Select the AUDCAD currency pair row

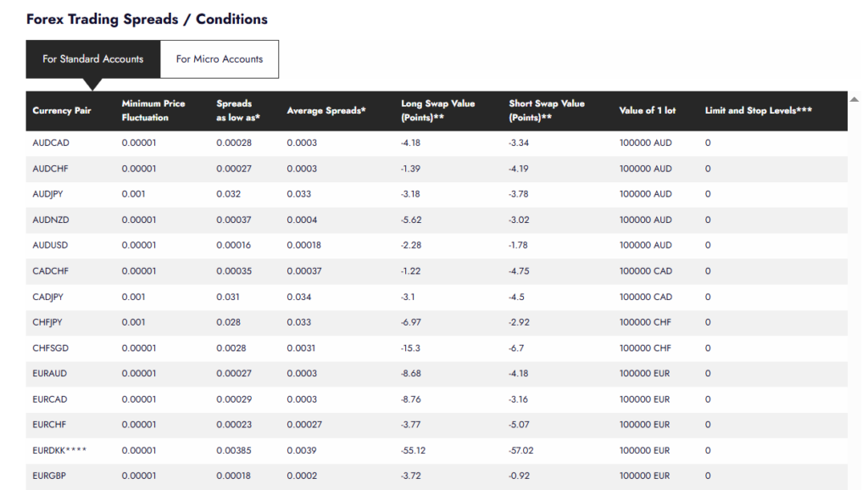point(51,143)
